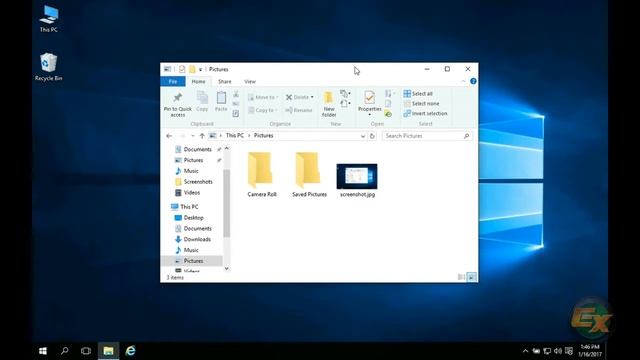This screenshot has height=360, width=640.
Task: Click Select all button
Action: click(418, 93)
